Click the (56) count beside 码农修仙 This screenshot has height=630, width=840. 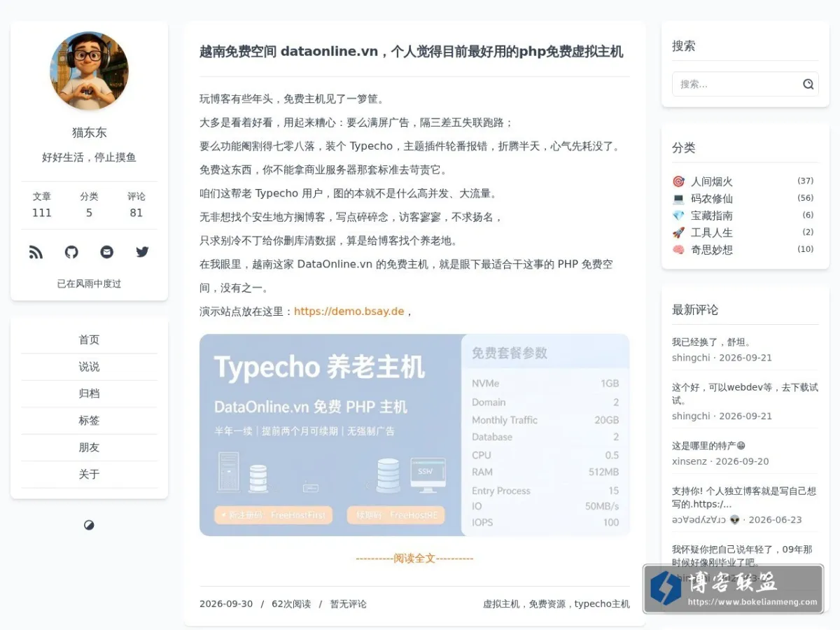pos(806,199)
